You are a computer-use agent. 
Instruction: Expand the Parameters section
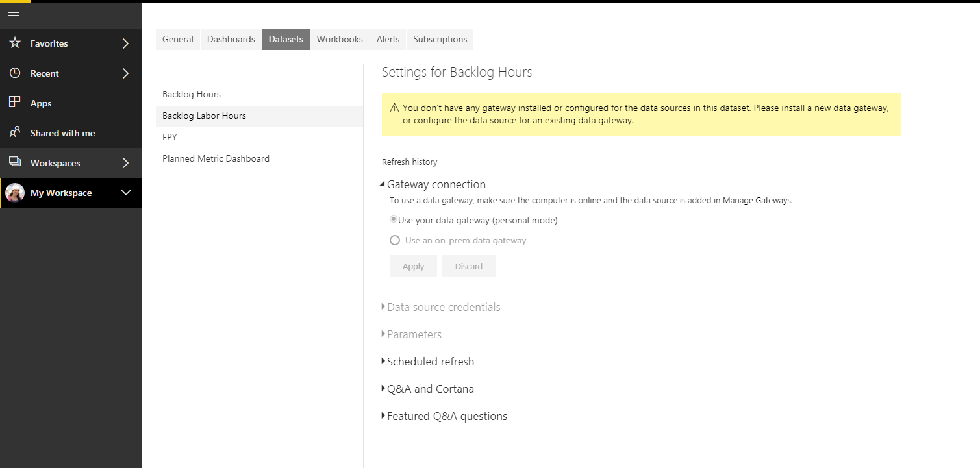pos(383,334)
